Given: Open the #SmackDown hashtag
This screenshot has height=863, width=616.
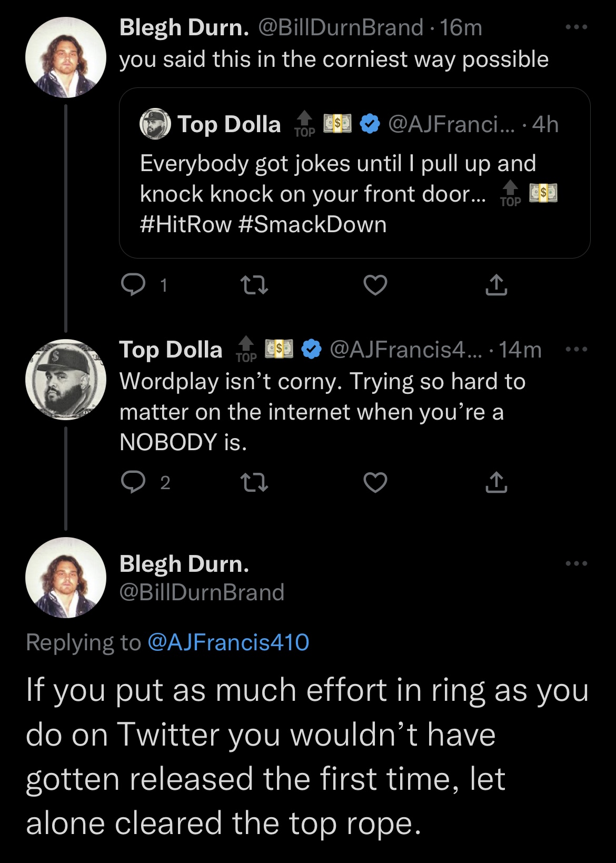Looking at the screenshot, I should 313,225.
